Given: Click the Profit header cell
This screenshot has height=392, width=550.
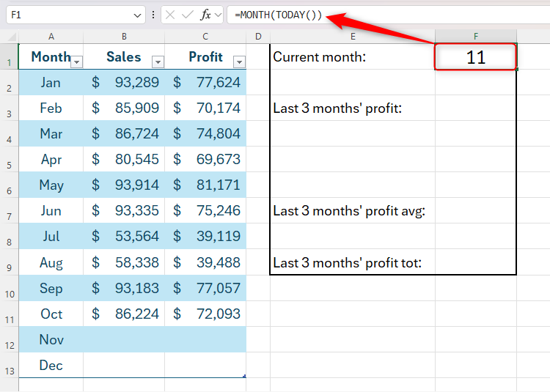Looking at the screenshot, I should [205, 56].
